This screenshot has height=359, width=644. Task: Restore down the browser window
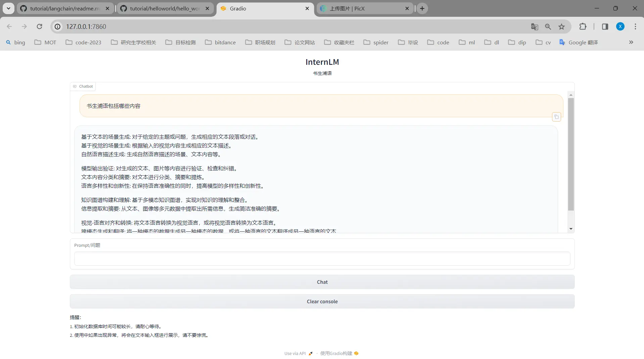[615, 8]
